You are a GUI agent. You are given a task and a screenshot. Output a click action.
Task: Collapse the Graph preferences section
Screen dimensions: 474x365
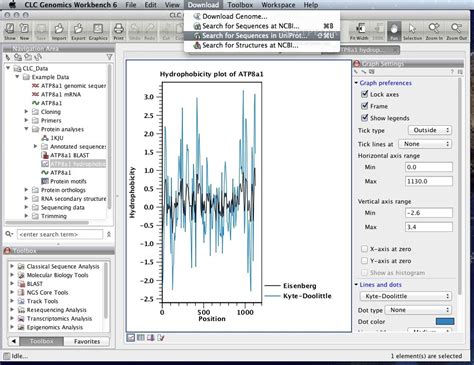click(356, 83)
